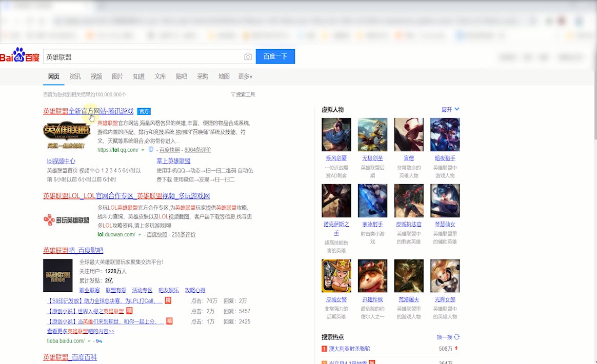
Task: Open the 迅捷斥候 Teemo portrait
Action: [x=372, y=276]
